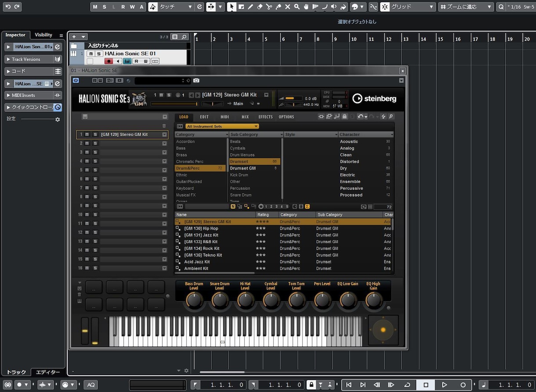Mute slot 1 Stereo GM Kit in rack
This screenshot has height=392, width=536.
coord(87,135)
